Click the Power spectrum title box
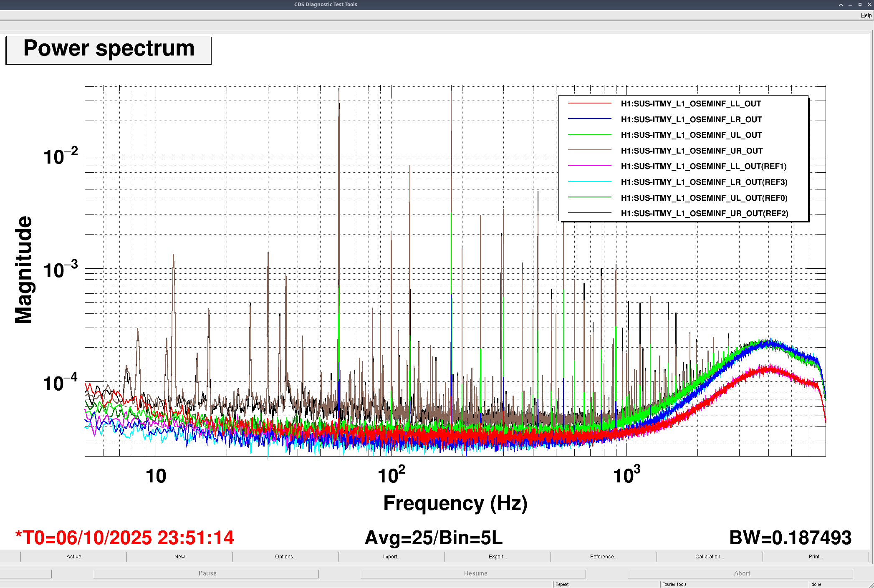 [x=109, y=50]
